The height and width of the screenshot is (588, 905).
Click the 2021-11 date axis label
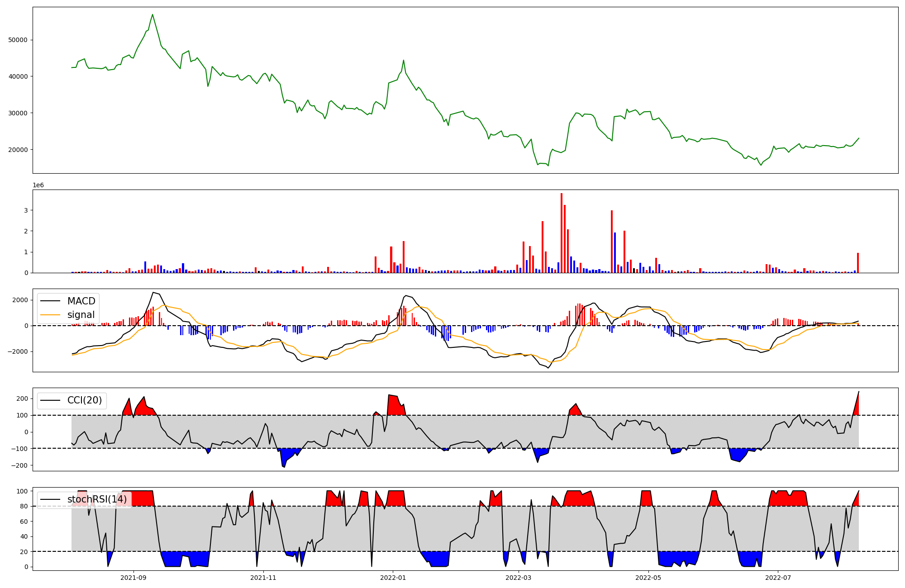click(263, 578)
